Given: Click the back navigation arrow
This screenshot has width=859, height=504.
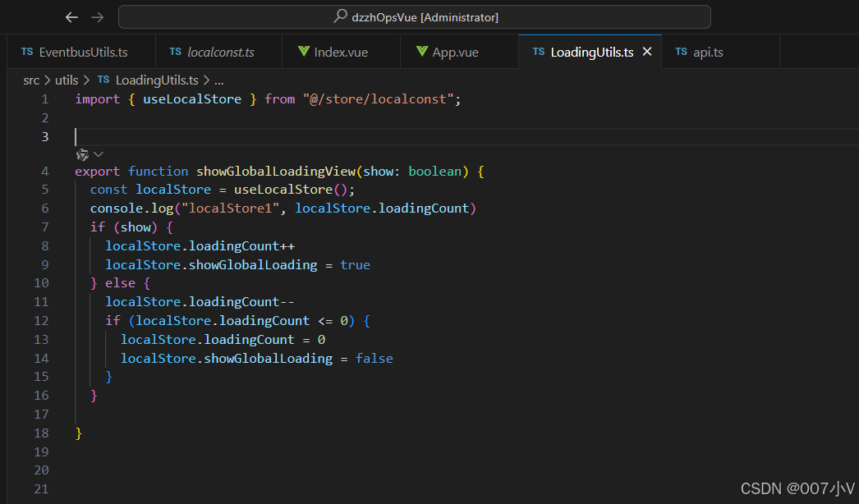Looking at the screenshot, I should 71,16.
